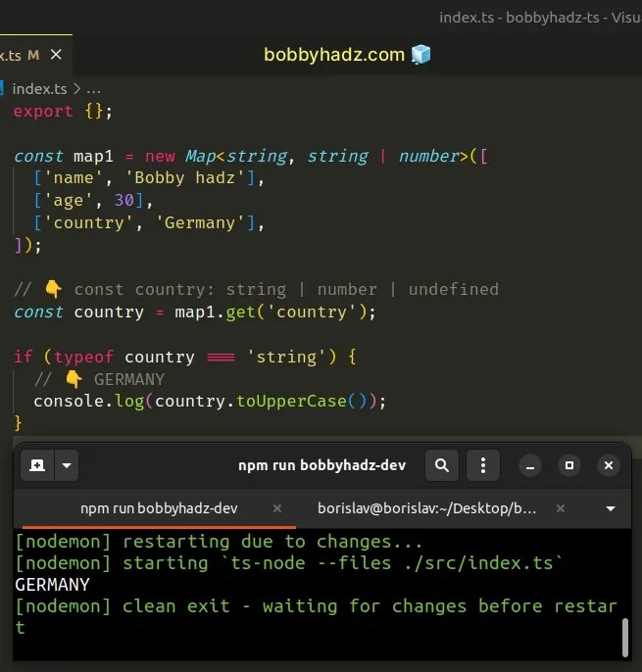Switch to npm run bobbyhadz-dev terminal tab

pos(159,508)
